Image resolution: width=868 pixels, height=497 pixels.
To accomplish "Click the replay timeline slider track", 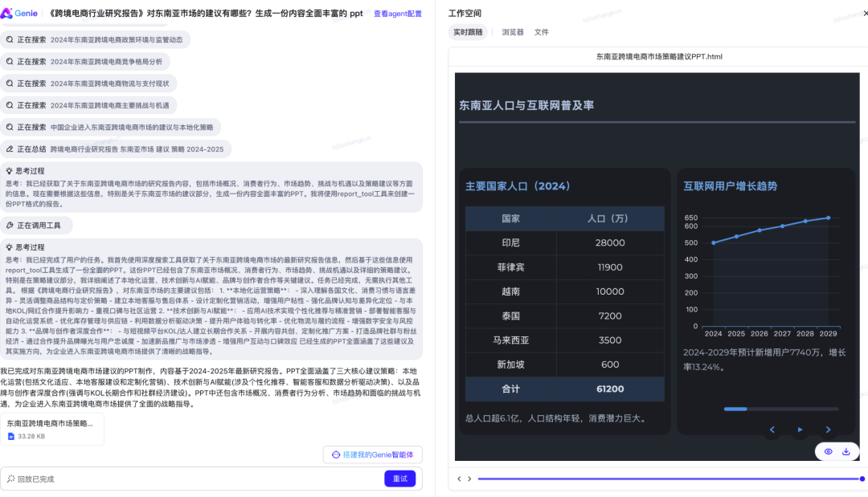I will pyautogui.click(x=669, y=479).
